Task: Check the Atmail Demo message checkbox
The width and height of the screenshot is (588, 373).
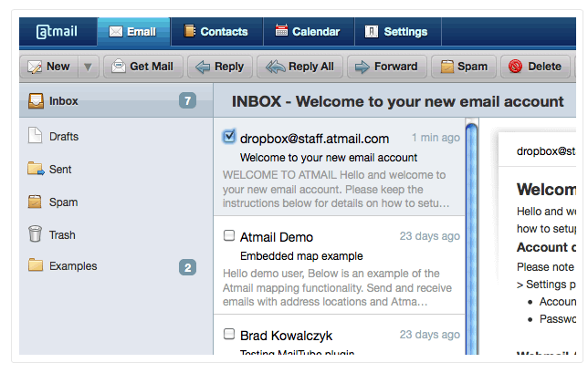Action: coord(229,235)
